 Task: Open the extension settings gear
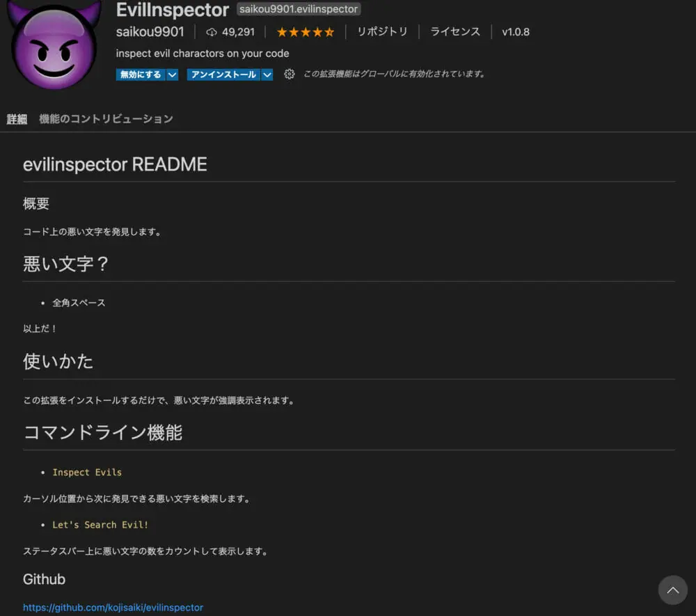289,74
